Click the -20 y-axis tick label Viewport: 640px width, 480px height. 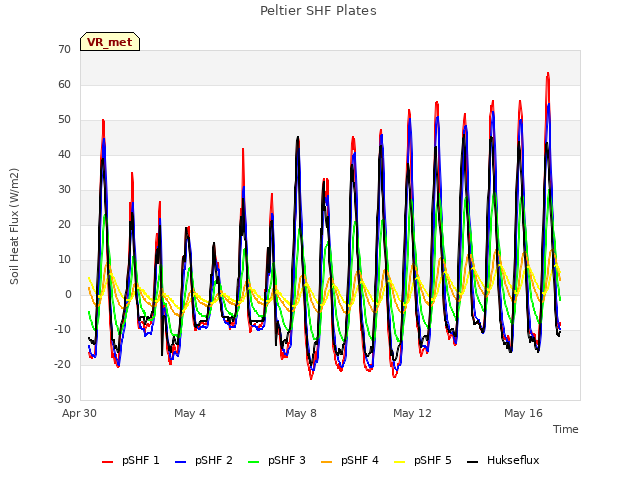pyautogui.click(x=62, y=364)
